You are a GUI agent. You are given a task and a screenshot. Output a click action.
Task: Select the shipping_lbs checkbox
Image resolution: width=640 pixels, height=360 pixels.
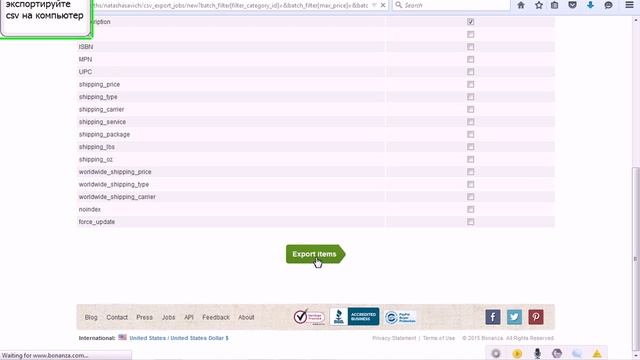pyautogui.click(x=471, y=147)
